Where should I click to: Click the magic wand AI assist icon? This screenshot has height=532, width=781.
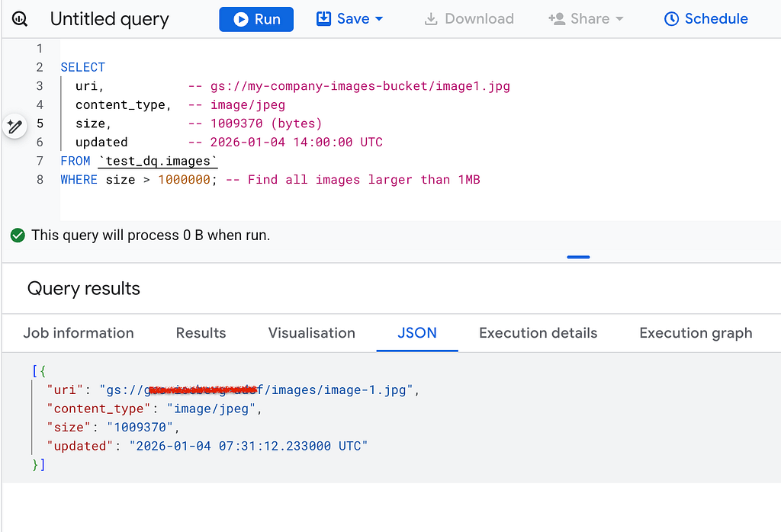[x=14, y=127]
